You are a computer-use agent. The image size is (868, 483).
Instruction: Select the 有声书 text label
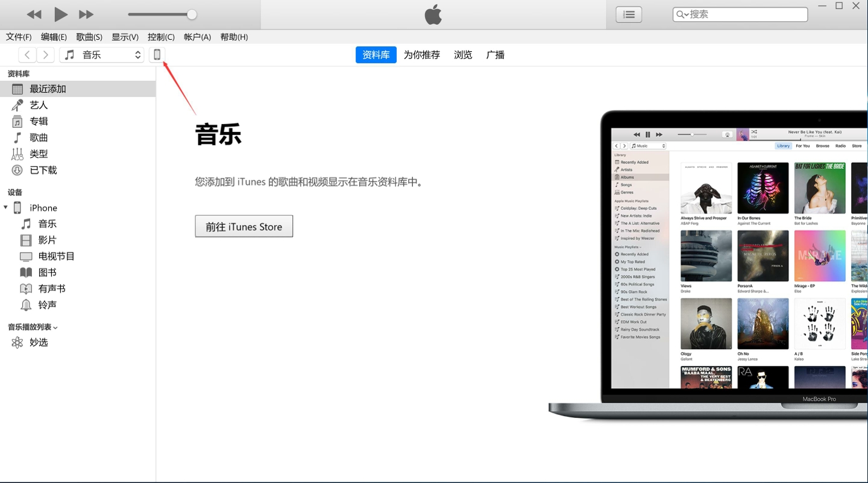(52, 289)
